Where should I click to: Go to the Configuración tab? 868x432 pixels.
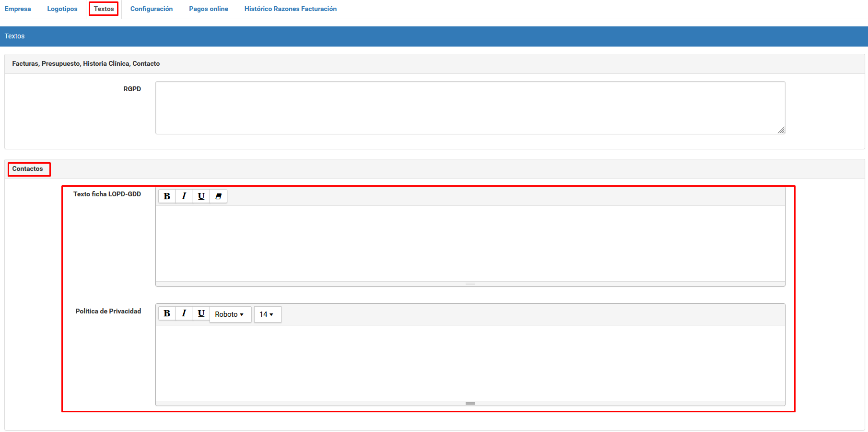(152, 9)
